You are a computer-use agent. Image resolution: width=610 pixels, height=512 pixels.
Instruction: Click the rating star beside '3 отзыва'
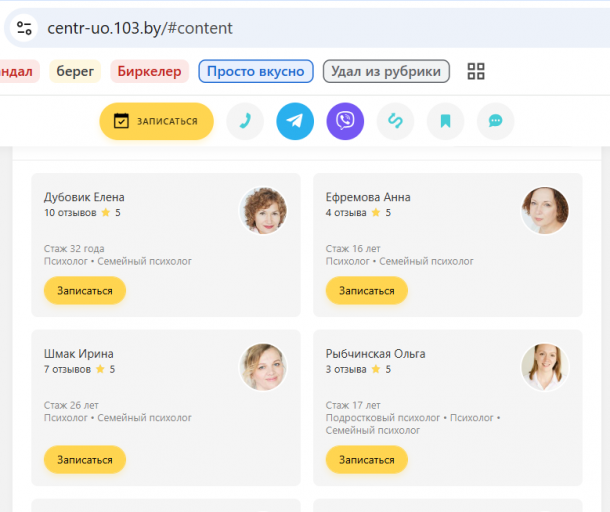coord(376,369)
